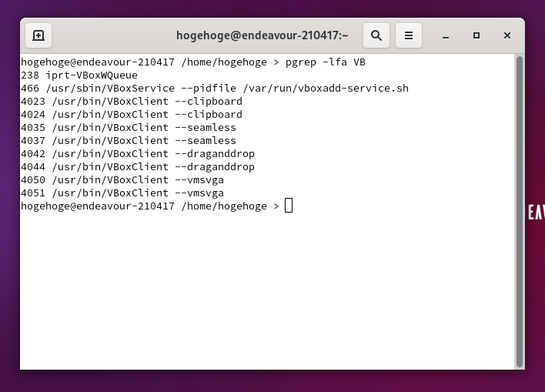Open the hamburger menu

[x=409, y=35]
